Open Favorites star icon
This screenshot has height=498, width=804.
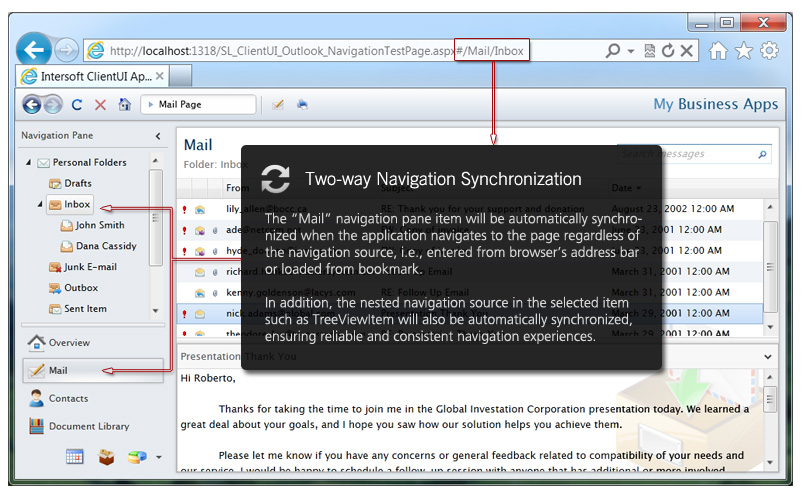click(x=743, y=51)
